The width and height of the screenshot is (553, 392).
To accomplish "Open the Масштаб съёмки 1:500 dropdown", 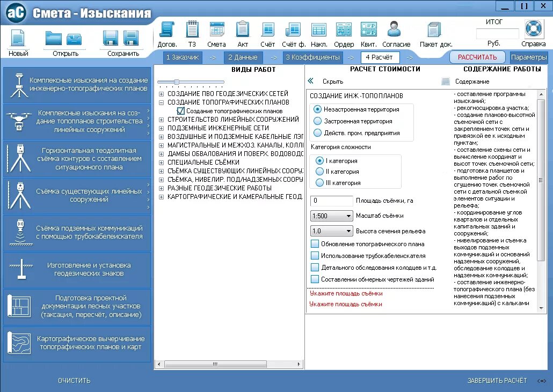I will pos(331,216).
